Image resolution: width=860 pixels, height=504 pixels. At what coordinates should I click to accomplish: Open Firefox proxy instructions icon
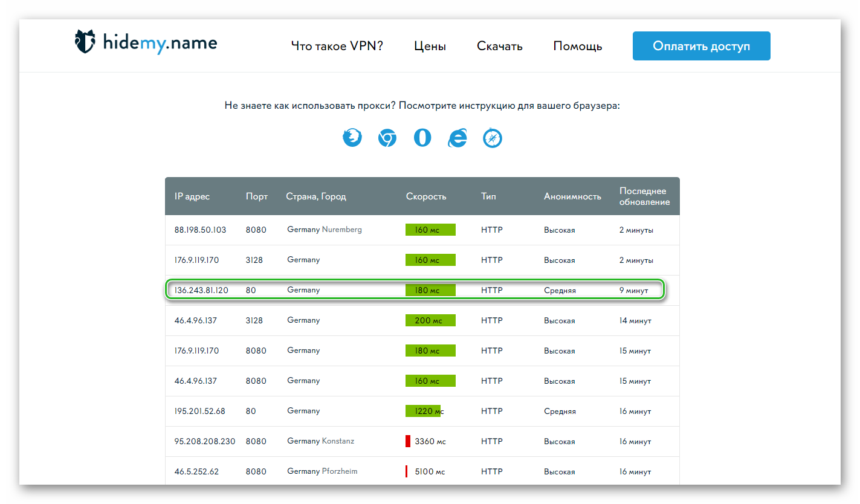[x=352, y=138]
